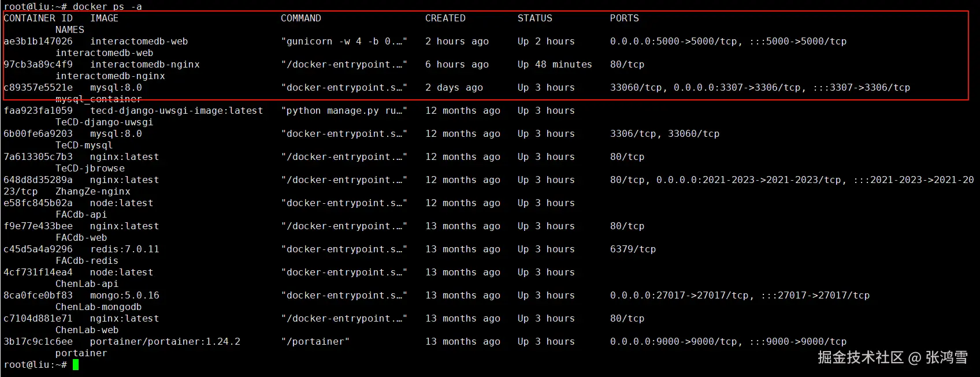
Task: Click the TeCD-jbrowse container name
Action: click(x=90, y=169)
